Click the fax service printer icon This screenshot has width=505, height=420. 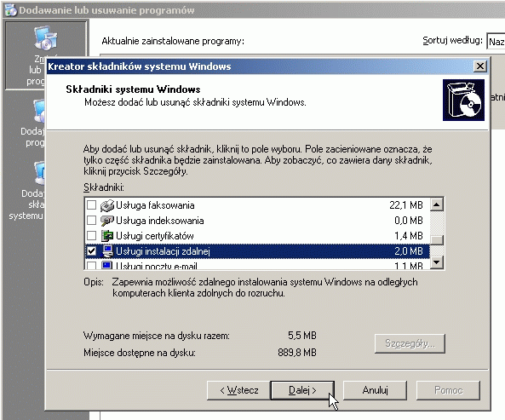pos(107,205)
